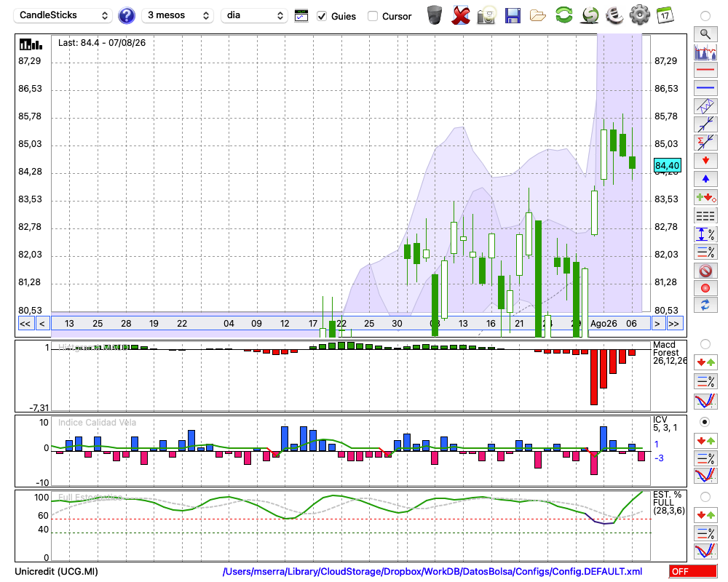This screenshot has height=582, width=728.
Task: Open the folder icon to load a file
Action: [538, 16]
